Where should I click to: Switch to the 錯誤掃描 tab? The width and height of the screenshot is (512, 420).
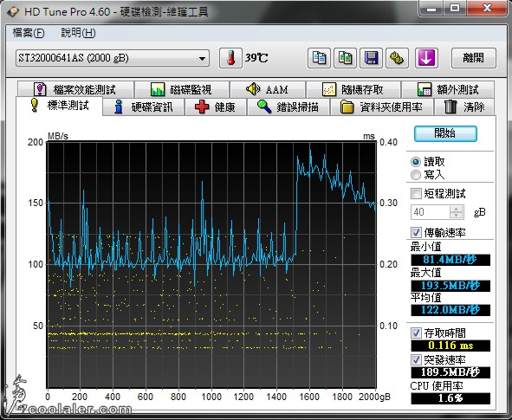[288, 107]
